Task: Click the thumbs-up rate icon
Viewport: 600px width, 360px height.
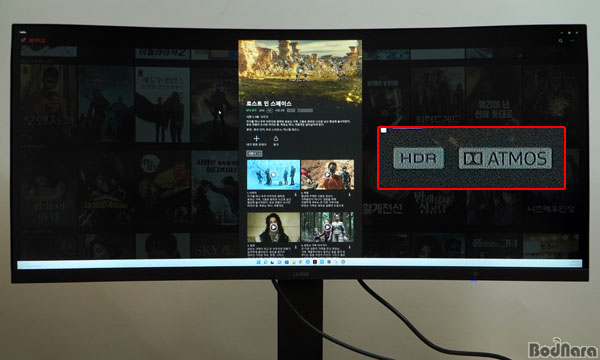Action: [276, 138]
